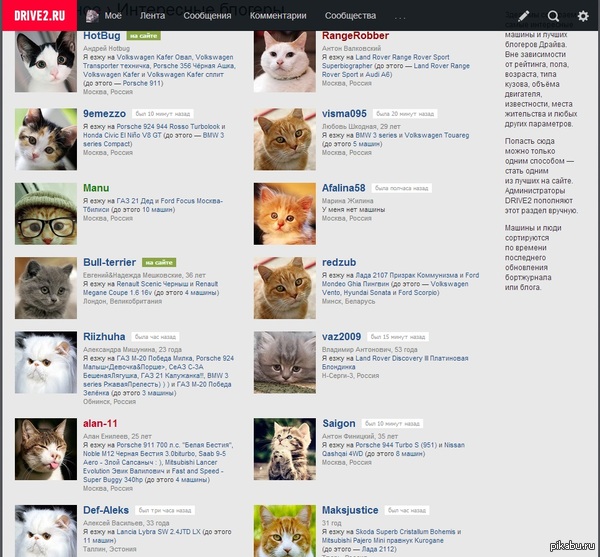The image size is (600, 557).
Task: Click Manu's cat-with-glasses avatar
Action: tap(46, 214)
